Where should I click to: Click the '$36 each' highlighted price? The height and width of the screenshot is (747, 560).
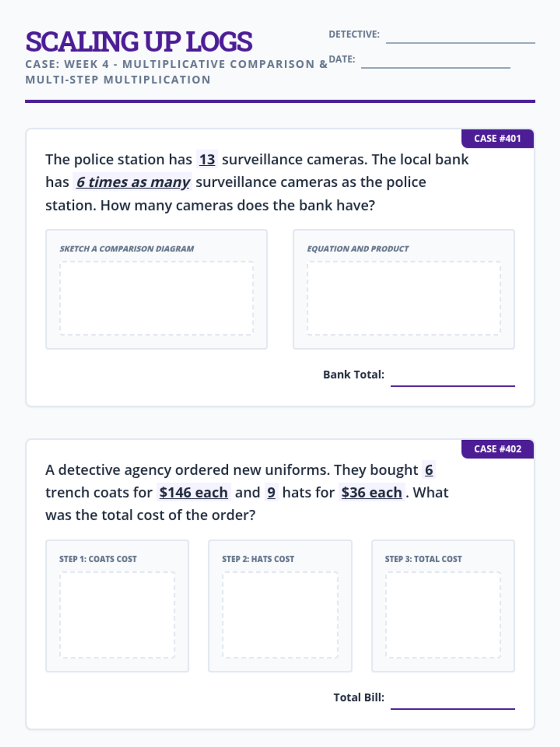pos(371,493)
